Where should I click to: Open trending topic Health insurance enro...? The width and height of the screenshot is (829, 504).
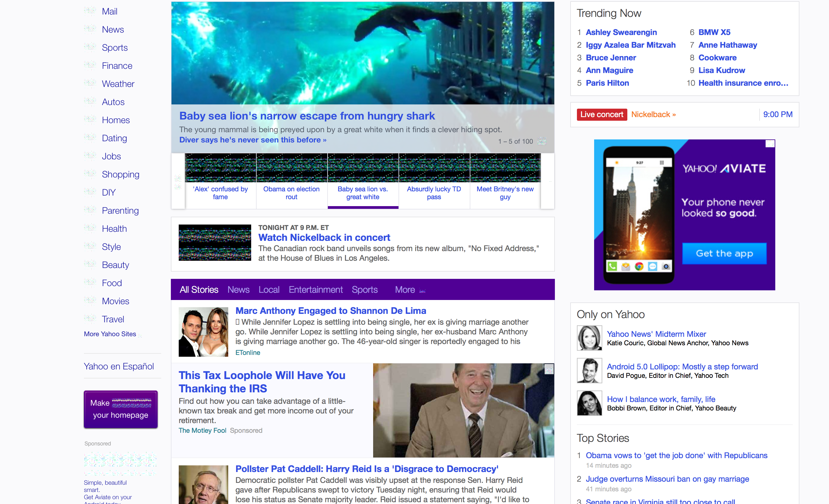click(x=743, y=83)
